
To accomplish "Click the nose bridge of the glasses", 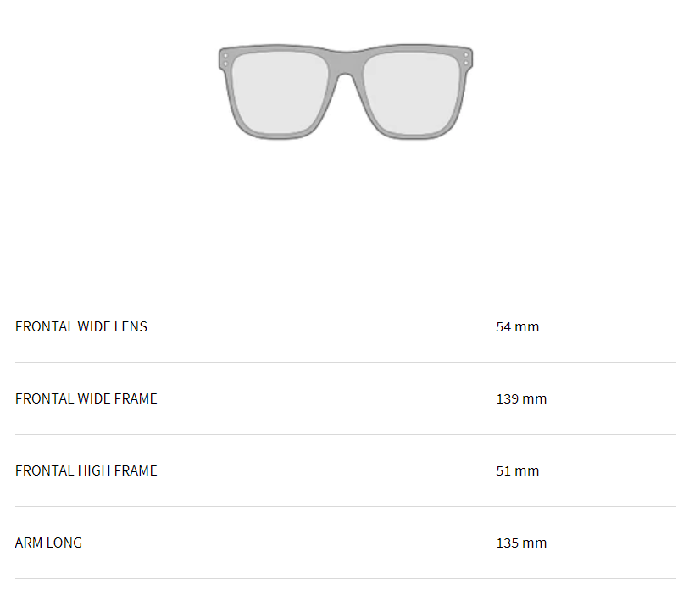I will click(x=346, y=64).
